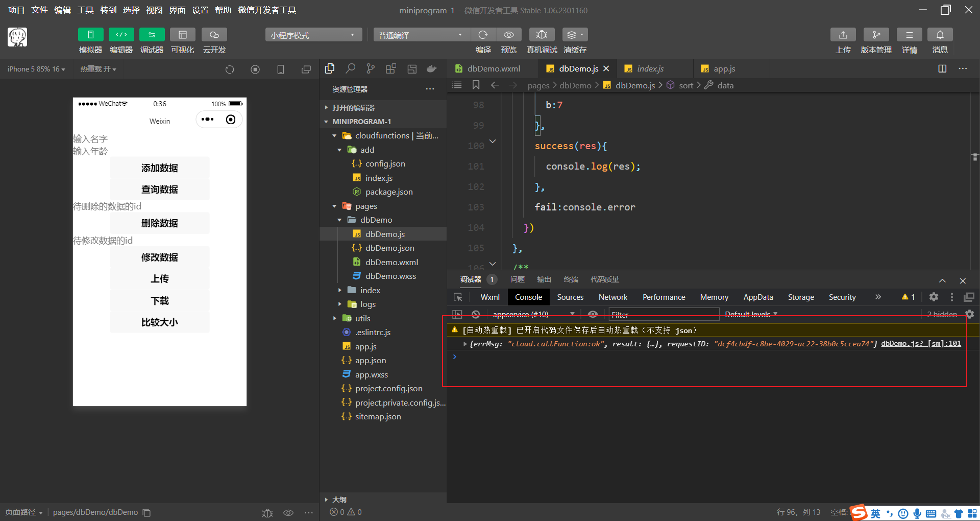Image resolution: width=980 pixels, height=521 pixels.
Task: Open the dbDemo.js:101 source link
Action: coord(921,343)
